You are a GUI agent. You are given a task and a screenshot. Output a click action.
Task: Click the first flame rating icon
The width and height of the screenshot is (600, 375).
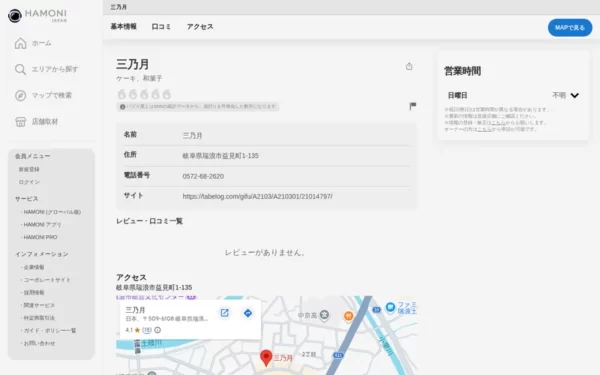point(122,94)
